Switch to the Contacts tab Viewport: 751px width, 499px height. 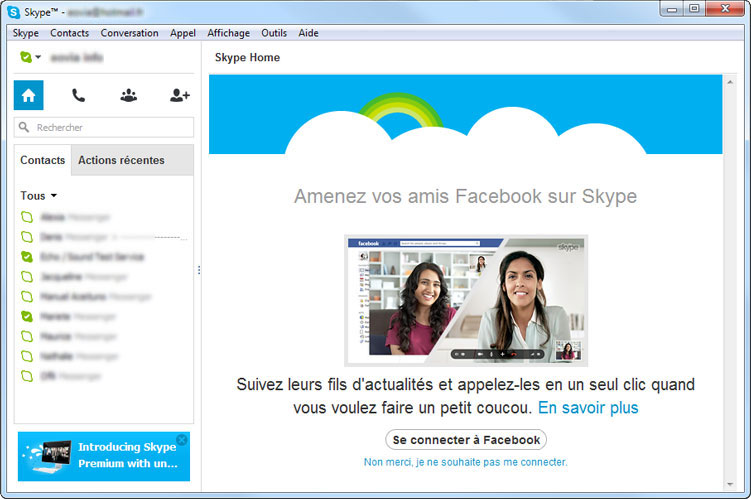click(43, 160)
